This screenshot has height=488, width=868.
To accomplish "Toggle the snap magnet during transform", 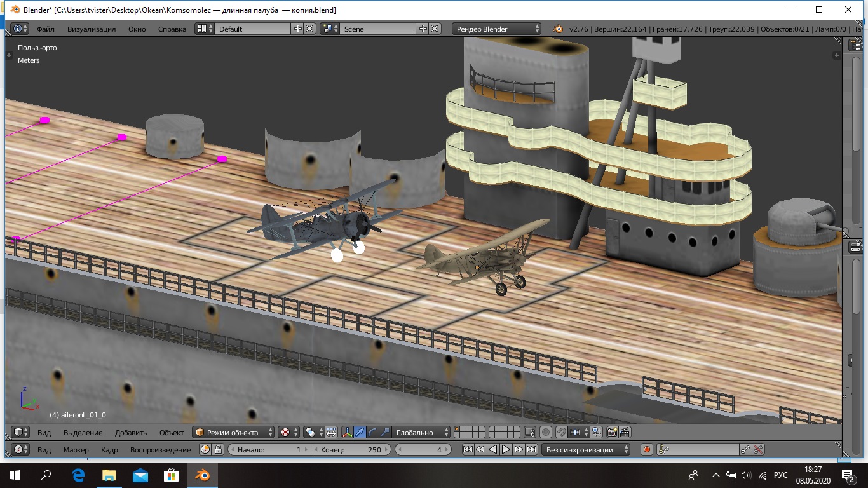I will pos(562,432).
